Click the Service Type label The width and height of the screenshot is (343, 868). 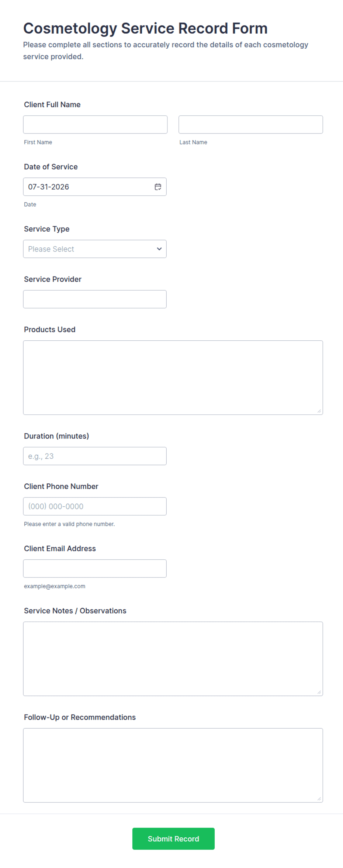coord(47,229)
